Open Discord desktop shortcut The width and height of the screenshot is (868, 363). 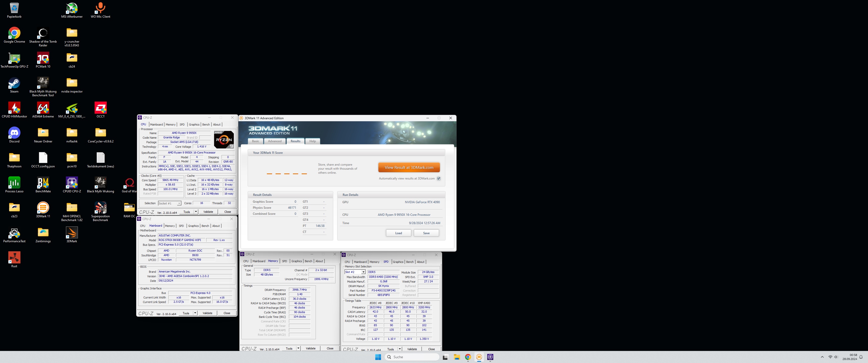point(14,135)
